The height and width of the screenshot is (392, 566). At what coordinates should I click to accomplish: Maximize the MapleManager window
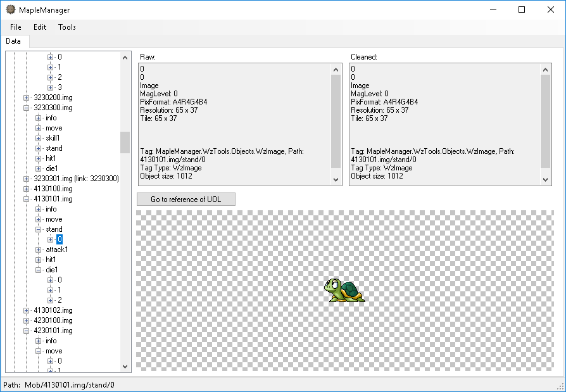[x=522, y=9]
